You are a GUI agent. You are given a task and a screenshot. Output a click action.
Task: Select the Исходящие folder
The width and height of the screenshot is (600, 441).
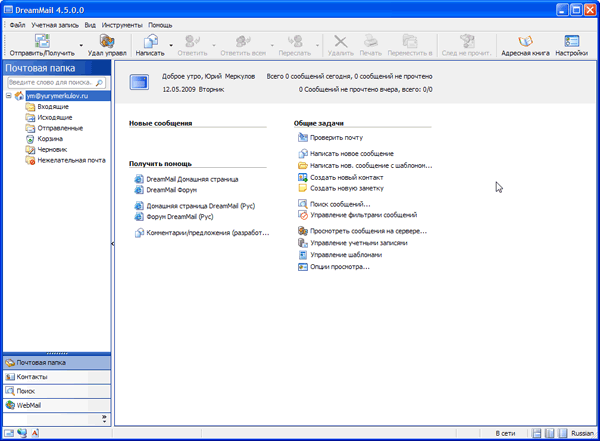[55, 118]
